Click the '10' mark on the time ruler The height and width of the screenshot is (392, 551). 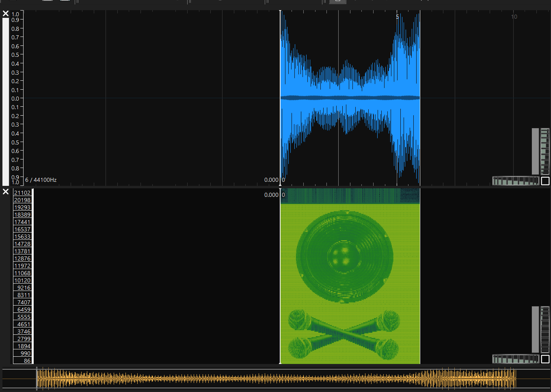[x=514, y=17]
